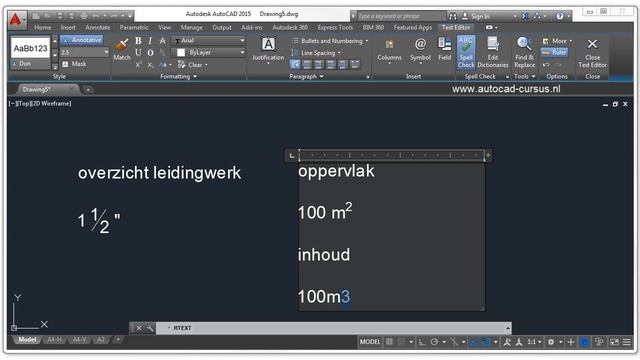Click MODEL space button in status bar
This screenshot has height=360, width=640.
[x=370, y=342]
